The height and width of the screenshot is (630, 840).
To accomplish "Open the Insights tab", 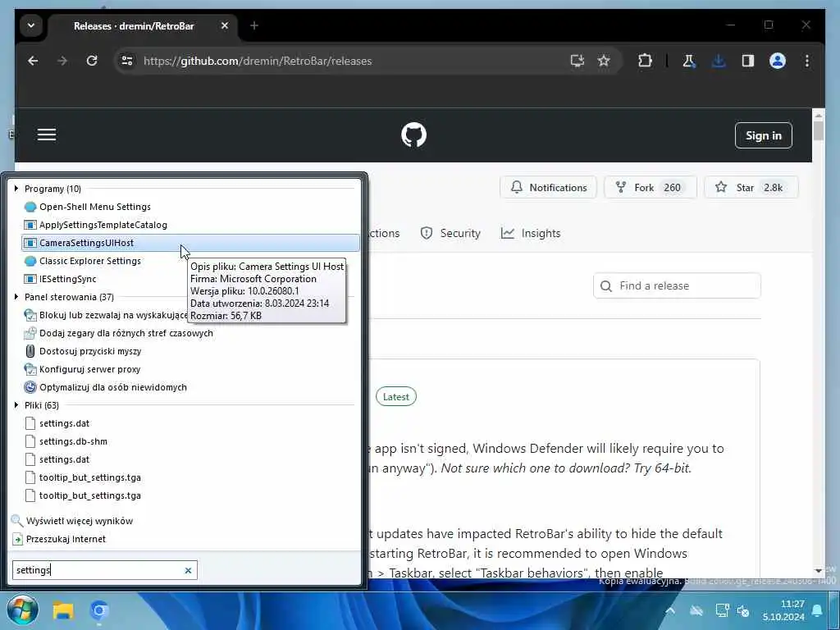I will (531, 233).
